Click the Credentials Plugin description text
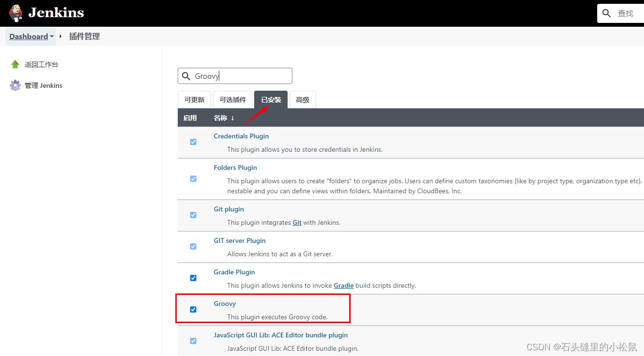This screenshot has height=356, width=644. [x=305, y=149]
